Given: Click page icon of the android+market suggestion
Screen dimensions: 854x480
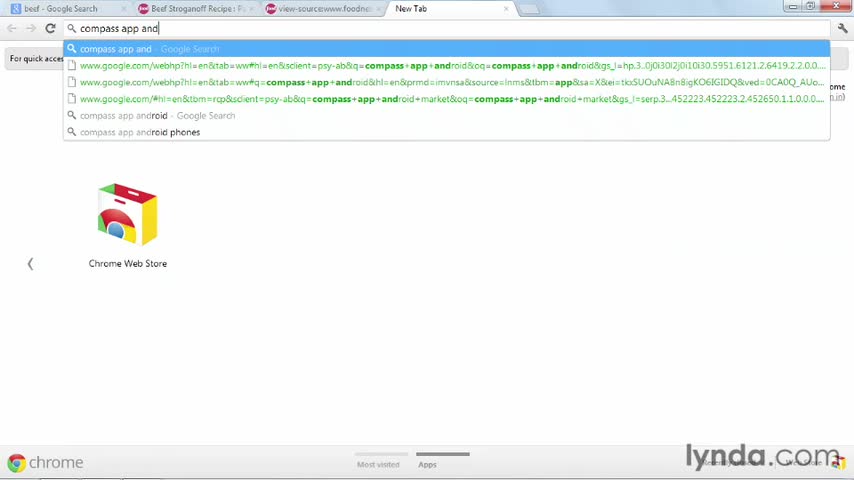Looking at the screenshot, I should 71,99.
